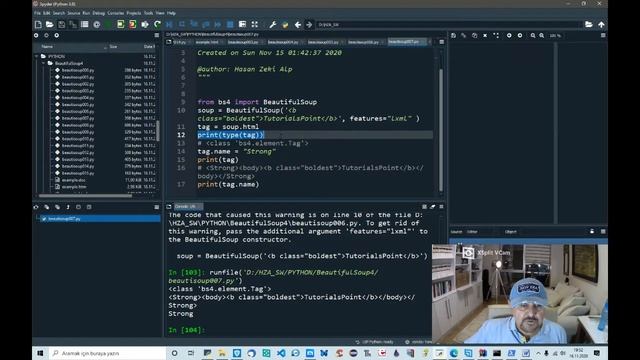This screenshot has height=360, width=640.
Task: Collapse the BeautifulSoup4 folder arrow
Action: [x=43, y=63]
